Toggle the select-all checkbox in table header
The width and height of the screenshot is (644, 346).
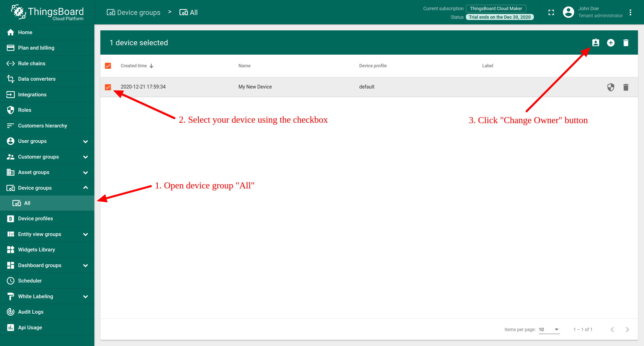[108, 66]
